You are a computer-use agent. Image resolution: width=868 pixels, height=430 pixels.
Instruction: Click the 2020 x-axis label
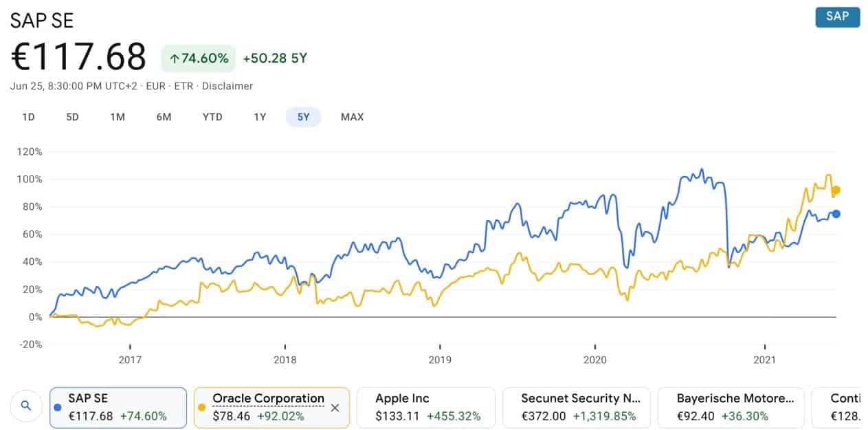(x=594, y=361)
